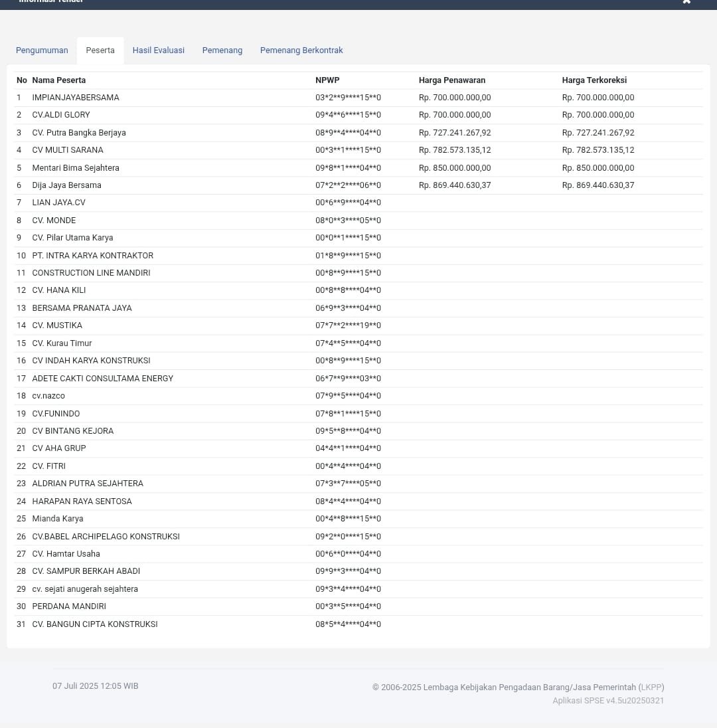Click NPWP value 07*7**2****19**0
This screenshot has width=717, height=728.
point(348,325)
